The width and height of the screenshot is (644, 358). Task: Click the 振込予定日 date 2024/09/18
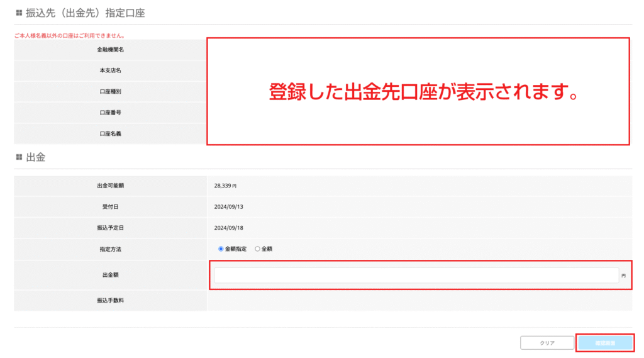[x=227, y=228]
